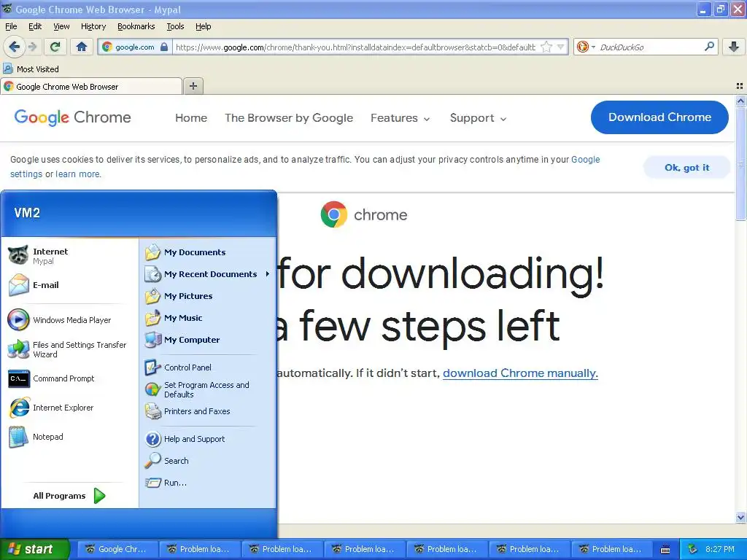Click the vertical scrollbar up arrow

tap(740, 101)
